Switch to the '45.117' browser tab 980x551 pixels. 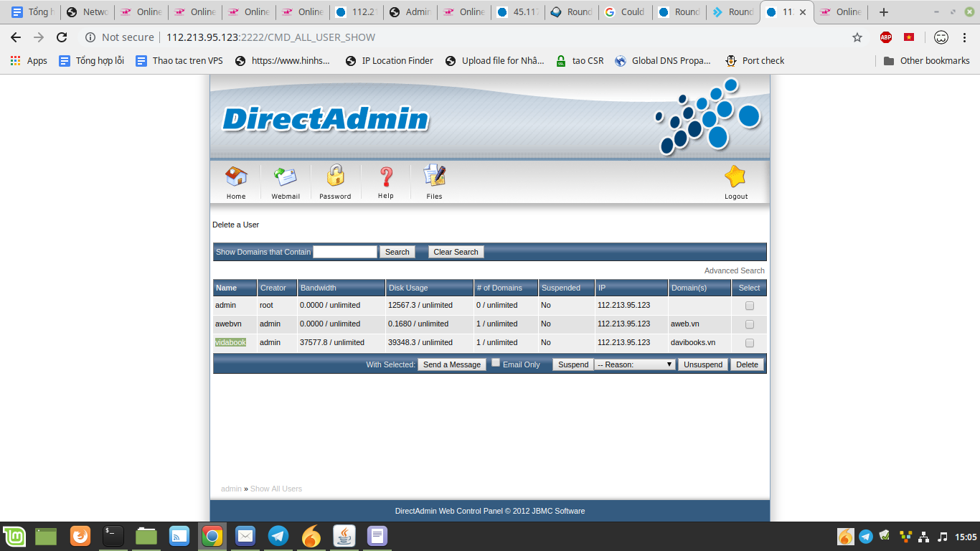(x=517, y=12)
